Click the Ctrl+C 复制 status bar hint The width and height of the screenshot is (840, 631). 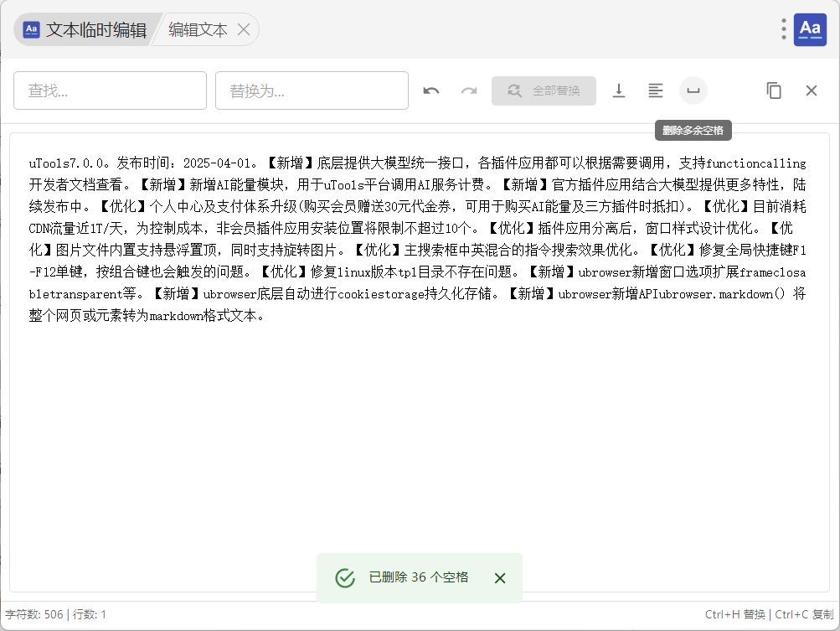coord(804,614)
